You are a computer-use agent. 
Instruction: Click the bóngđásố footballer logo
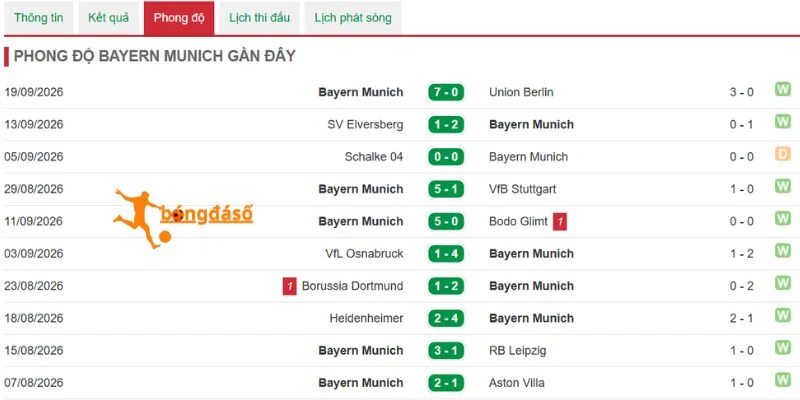tap(183, 218)
